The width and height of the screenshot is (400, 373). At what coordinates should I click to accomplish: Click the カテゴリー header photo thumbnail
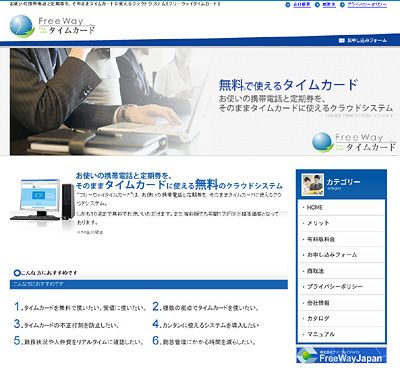click(x=312, y=184)
